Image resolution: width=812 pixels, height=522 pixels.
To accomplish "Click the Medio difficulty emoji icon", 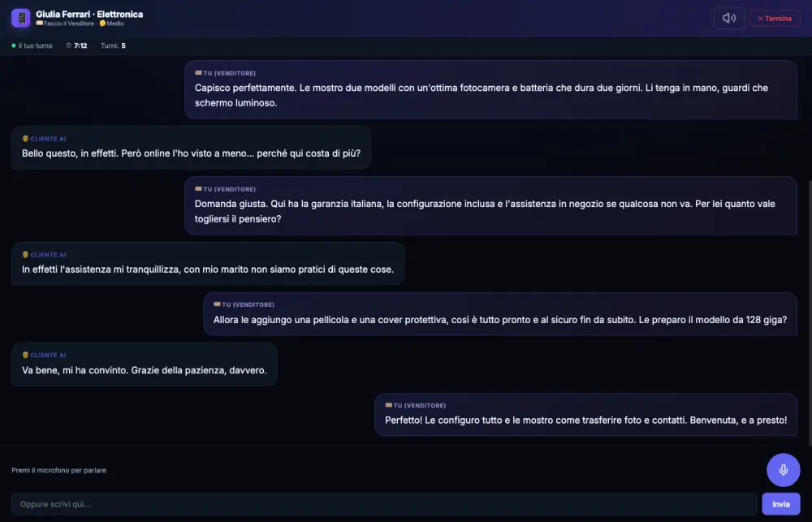I will (102, 24).
